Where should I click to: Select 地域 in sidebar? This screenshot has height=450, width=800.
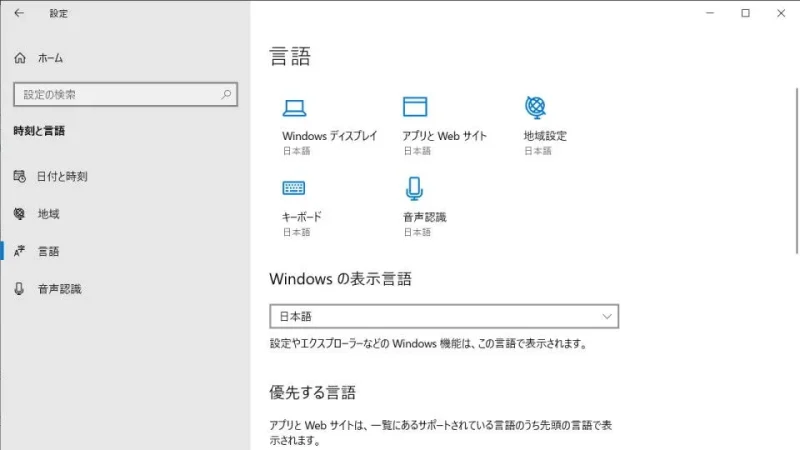[x=48, y=214]
